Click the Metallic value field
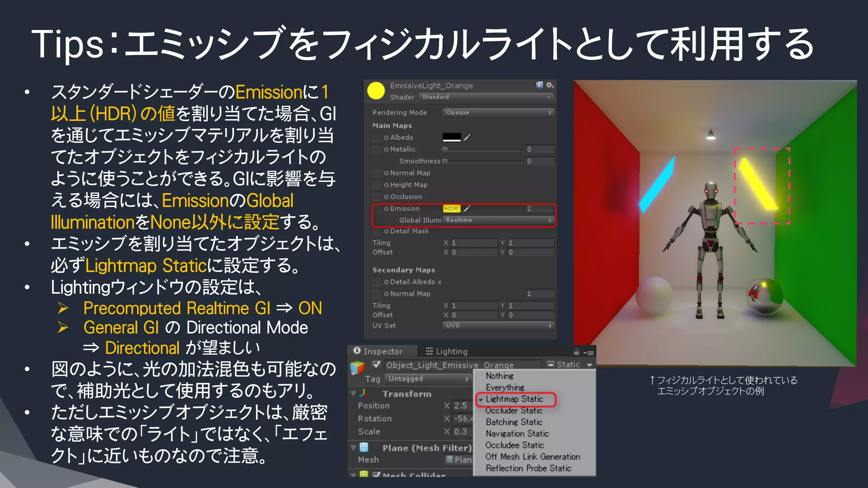868x488 pixels. (540, 150)
